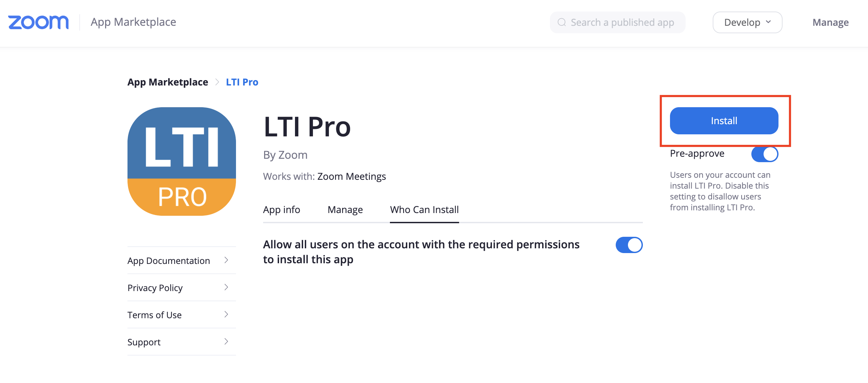Click the search magnifier icon
This screenshot has width=868, height=383.
(562, 22)
